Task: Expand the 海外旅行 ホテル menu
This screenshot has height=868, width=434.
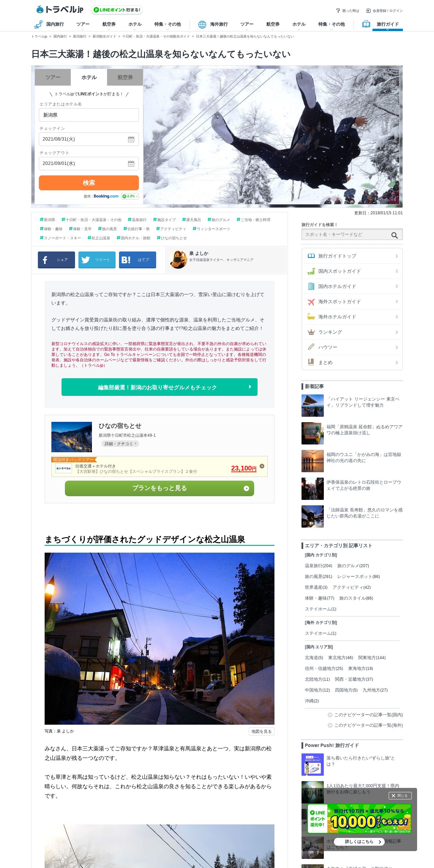Action: click(x=299, y=24)
